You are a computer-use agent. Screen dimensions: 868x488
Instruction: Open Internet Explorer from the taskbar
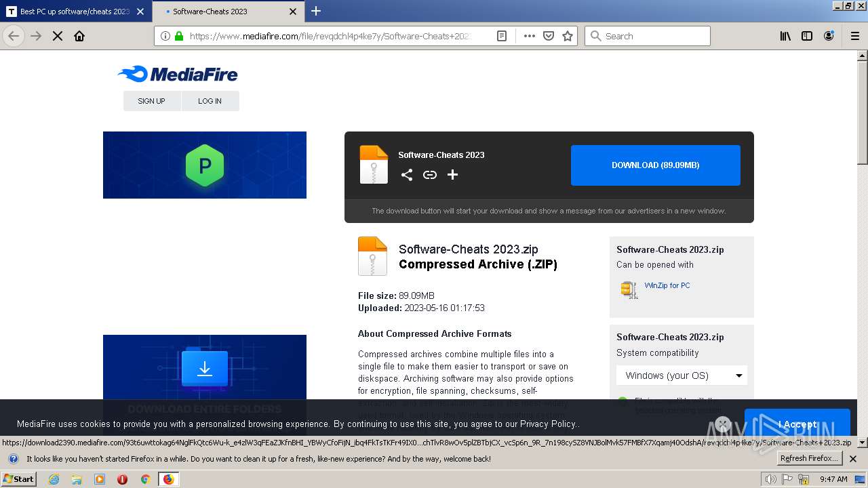pyautogui.click(x=54, y=479)
